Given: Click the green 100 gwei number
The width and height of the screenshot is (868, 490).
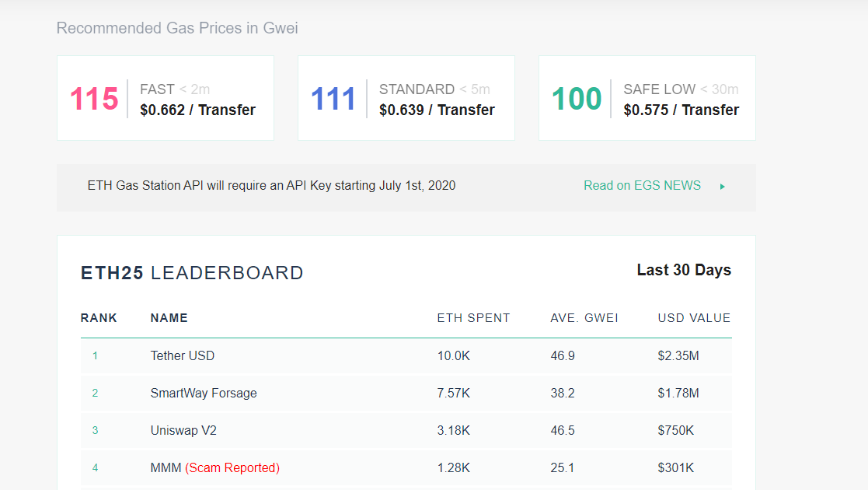Looking at the screenshot, I should (577, 99).
